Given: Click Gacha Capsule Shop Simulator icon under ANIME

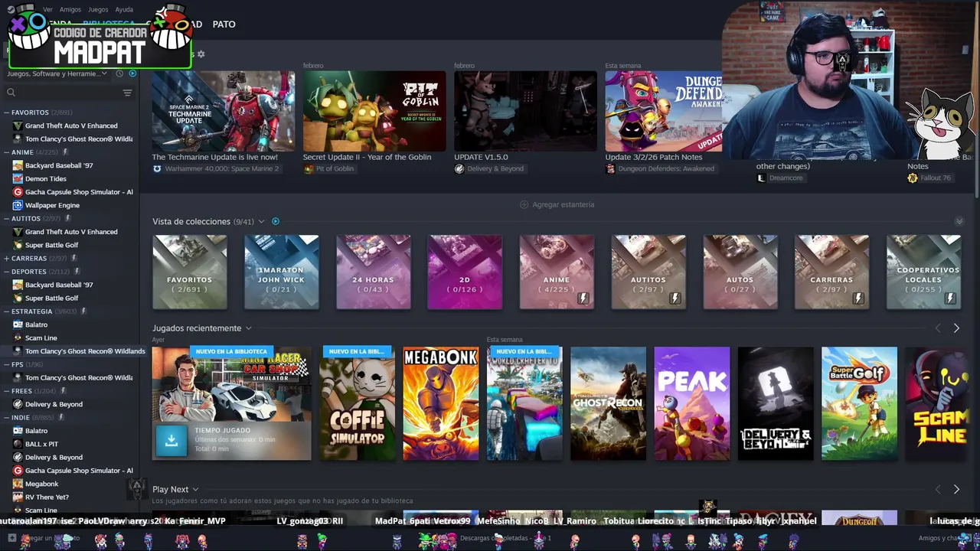Looking at the screenshot, I should 18,192.
